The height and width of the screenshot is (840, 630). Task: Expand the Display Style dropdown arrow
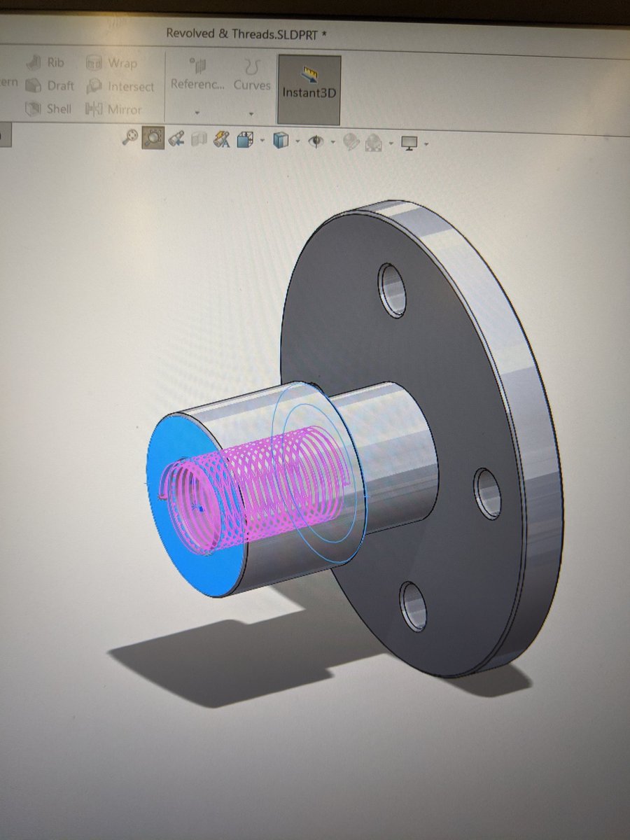pyautogui.click(x=297, y=142)
